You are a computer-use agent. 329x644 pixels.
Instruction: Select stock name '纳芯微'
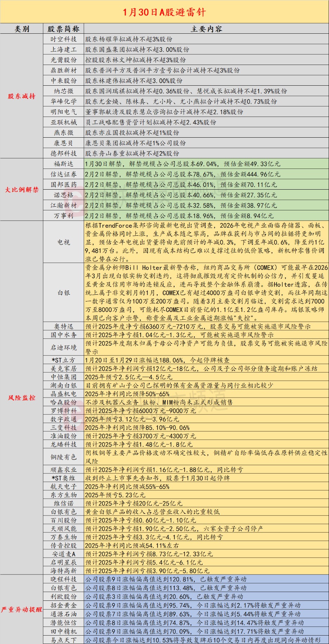[64, 91]
